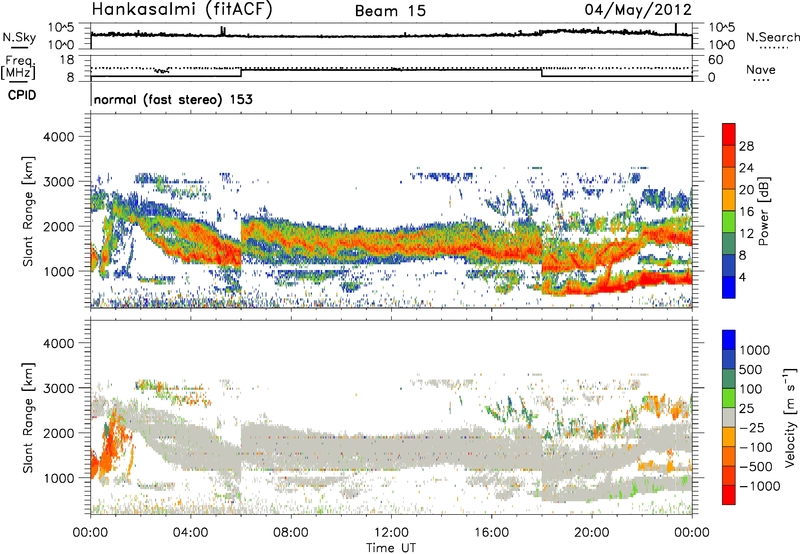Select the 60 tick on Nave axis

(715, 60)
